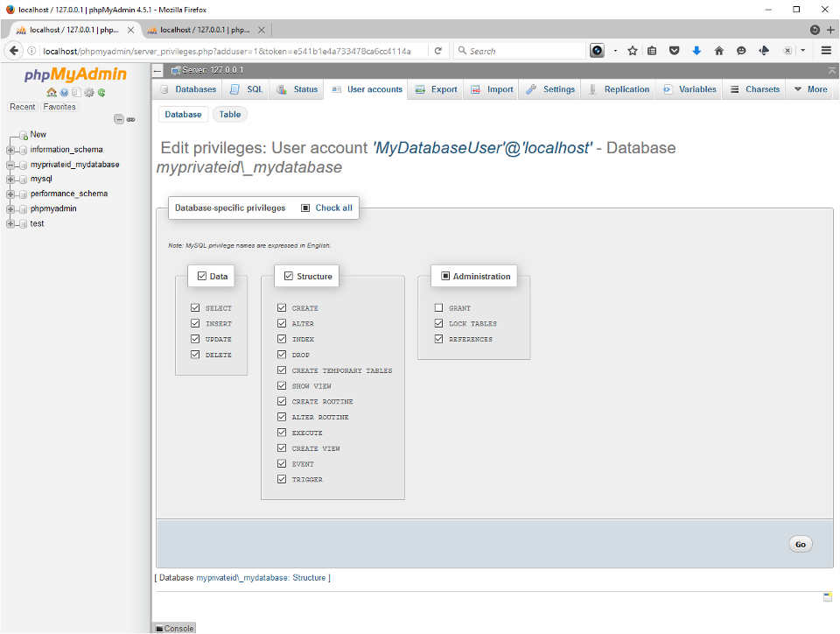Expand the performance_schema database node
Image resolution: width=840 pixels, height=634 pixels.
pyautogui.click(x=10, y=194)
